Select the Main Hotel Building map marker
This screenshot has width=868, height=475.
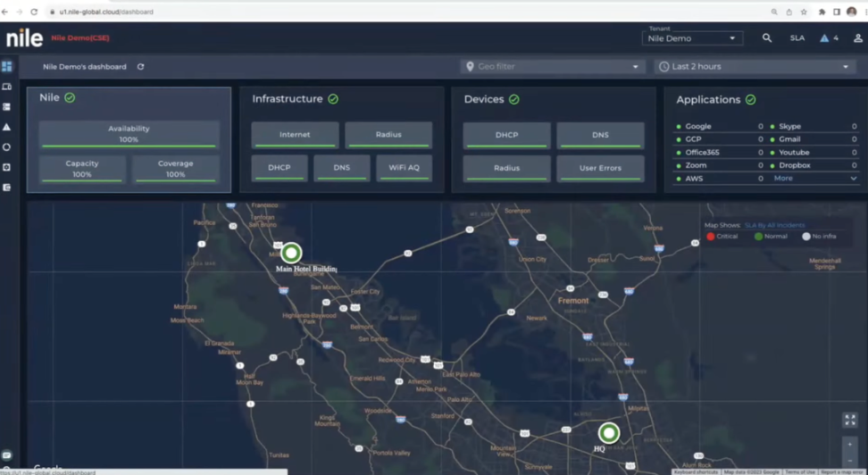pos(291,253)
